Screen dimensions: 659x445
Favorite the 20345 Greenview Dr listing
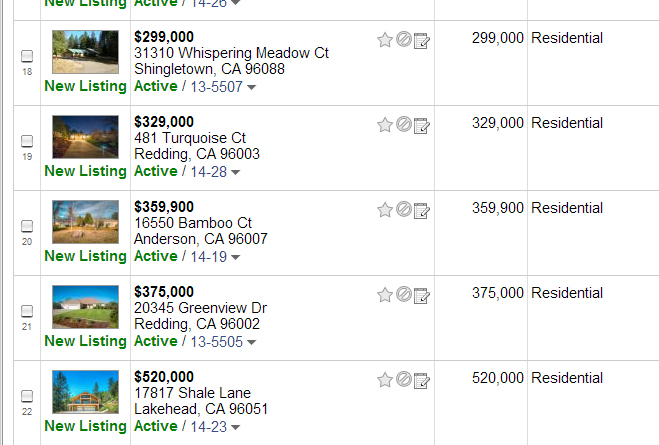pyautogui.click(x=385, y=295)
